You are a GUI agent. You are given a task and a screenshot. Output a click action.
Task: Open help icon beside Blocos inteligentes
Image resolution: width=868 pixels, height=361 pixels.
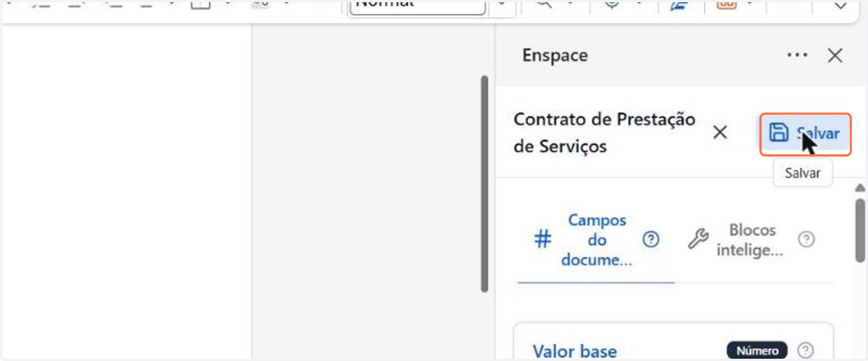tap(806, 239)
